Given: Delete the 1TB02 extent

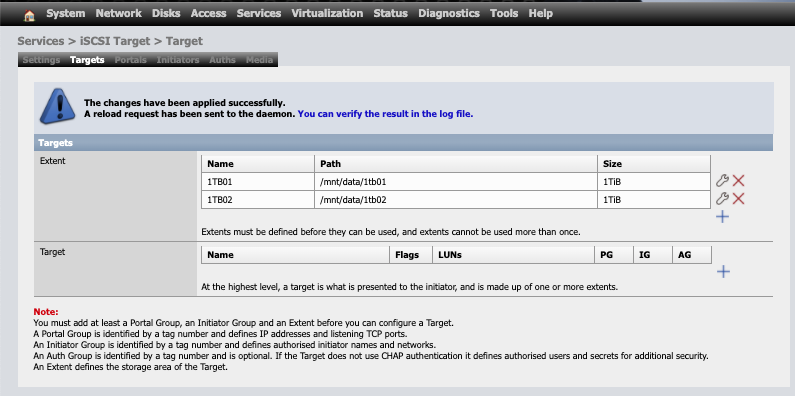Looking at the screenshot, I should pyautogui.click(x=739, y=199).
